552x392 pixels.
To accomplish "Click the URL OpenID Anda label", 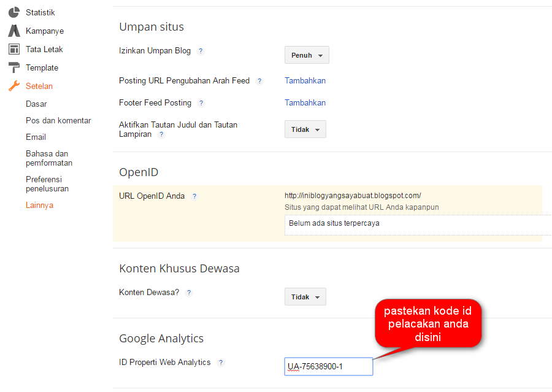I will [151, 196].
